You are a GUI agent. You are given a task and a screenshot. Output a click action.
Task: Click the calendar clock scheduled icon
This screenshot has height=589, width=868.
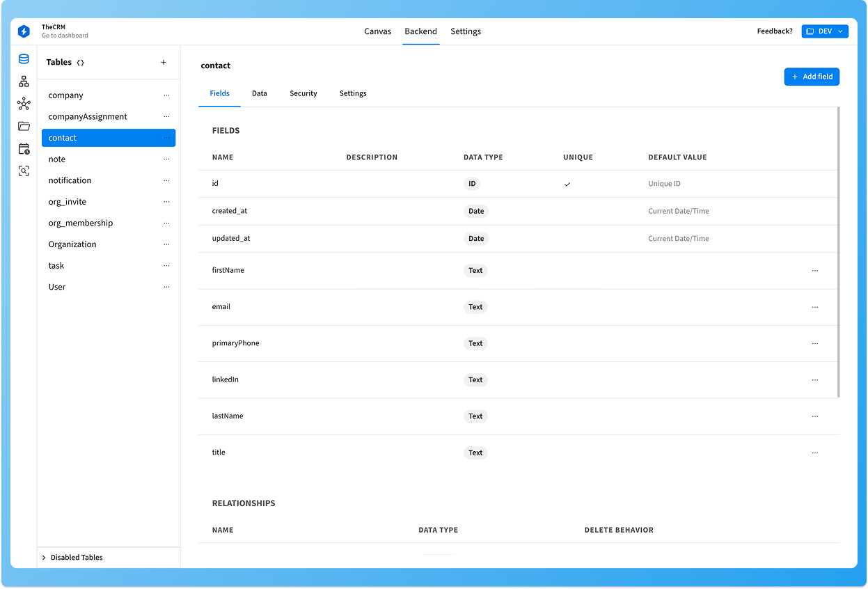pos(24,149)
